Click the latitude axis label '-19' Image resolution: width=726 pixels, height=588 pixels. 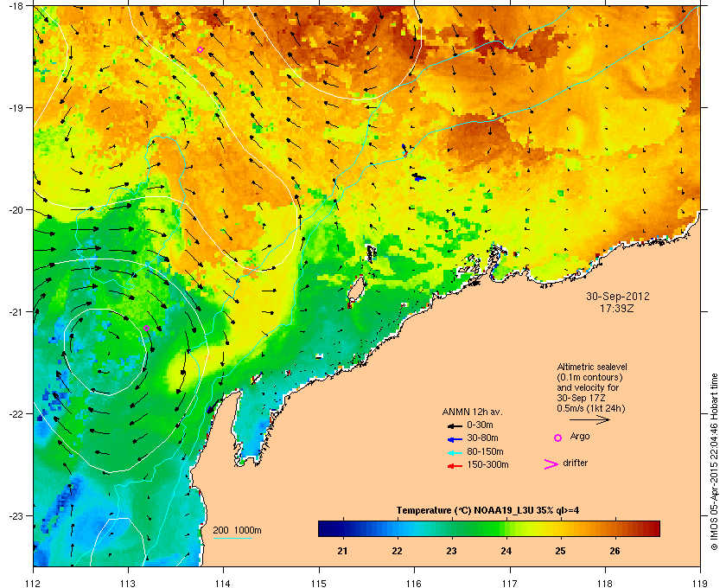pyautogui.click(x=15, y=107)
